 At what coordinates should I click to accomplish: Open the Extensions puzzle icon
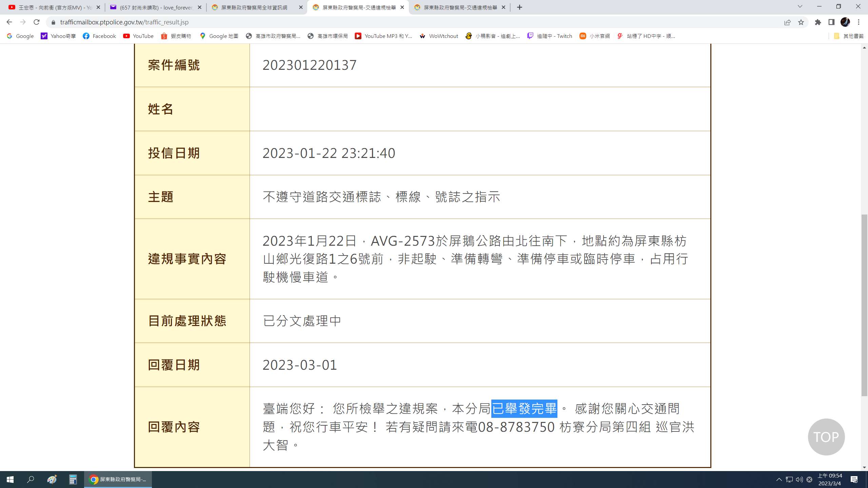818,22
